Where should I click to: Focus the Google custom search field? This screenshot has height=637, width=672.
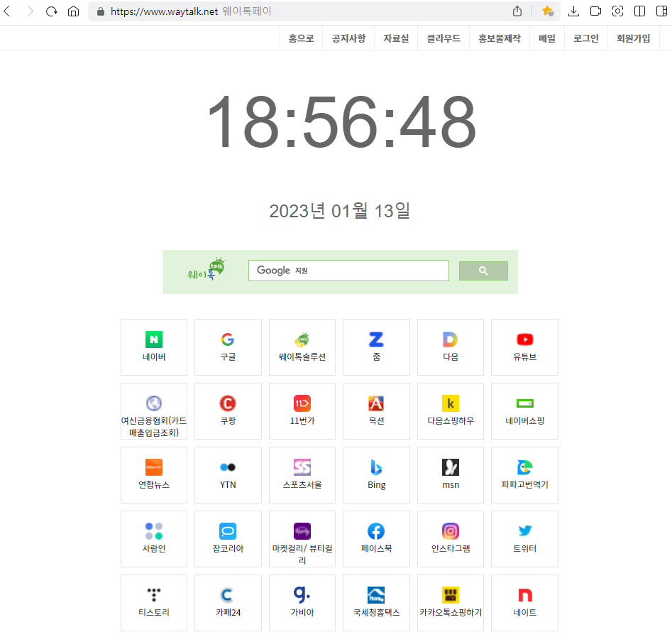[x=348, y=271]
